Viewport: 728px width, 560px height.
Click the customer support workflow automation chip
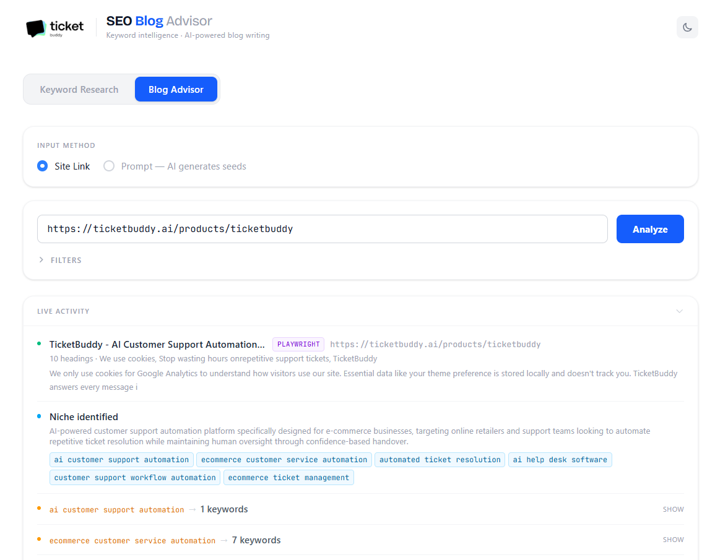(x=134, y=477)
